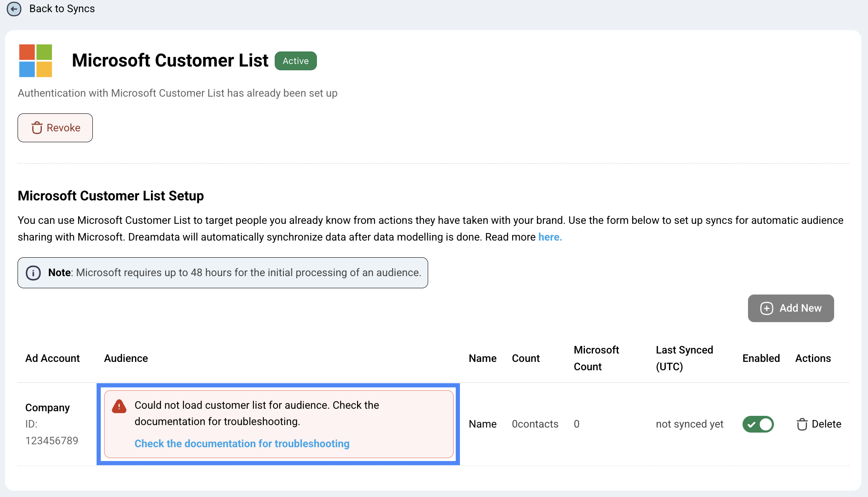Image resolution: width=868 pixels, height=497 pixels.
Task: Click the Microsoft Count column header
Action: pos(596,358)
